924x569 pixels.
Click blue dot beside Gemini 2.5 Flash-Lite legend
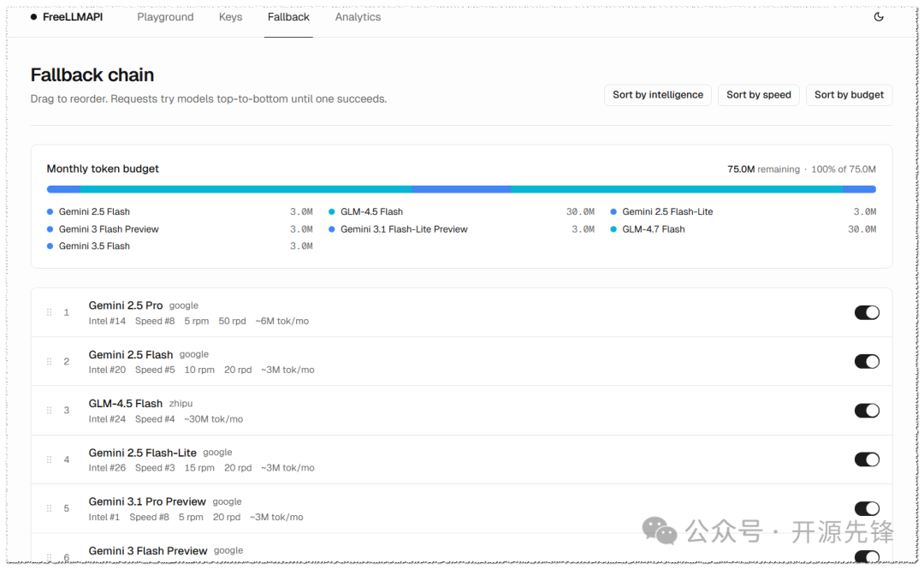tap(613, 211)
